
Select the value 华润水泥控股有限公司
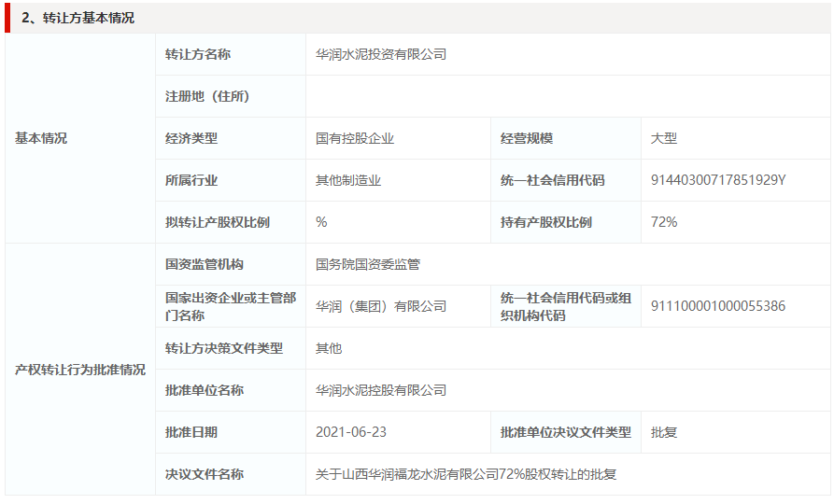381,390
